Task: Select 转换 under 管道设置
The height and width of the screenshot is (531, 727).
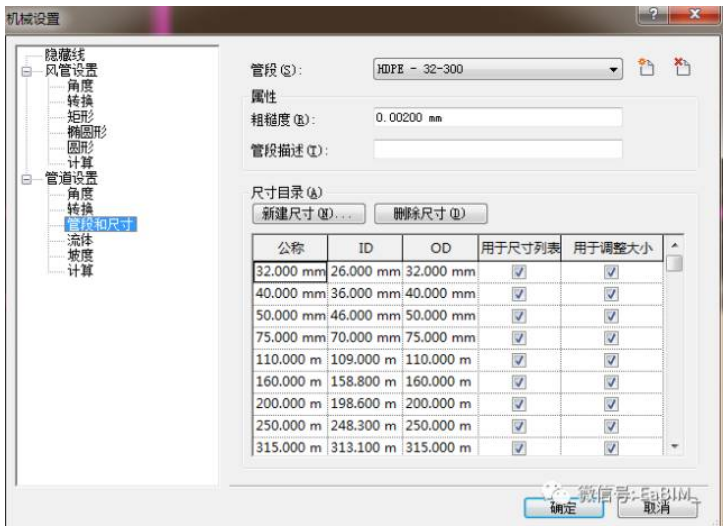Action: coord(80,209)
